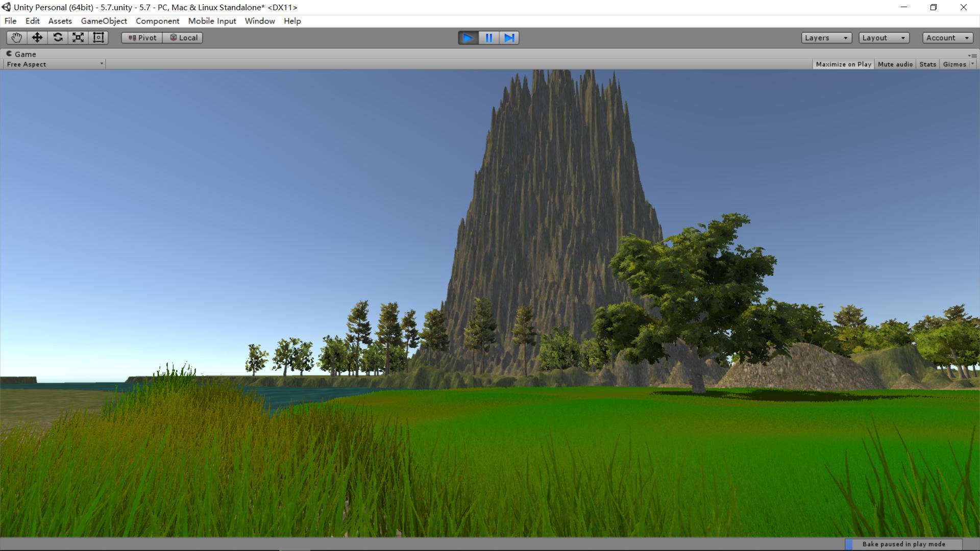Advance one frame with Step button
980x551 pixels.
click(x=509, y=38)
